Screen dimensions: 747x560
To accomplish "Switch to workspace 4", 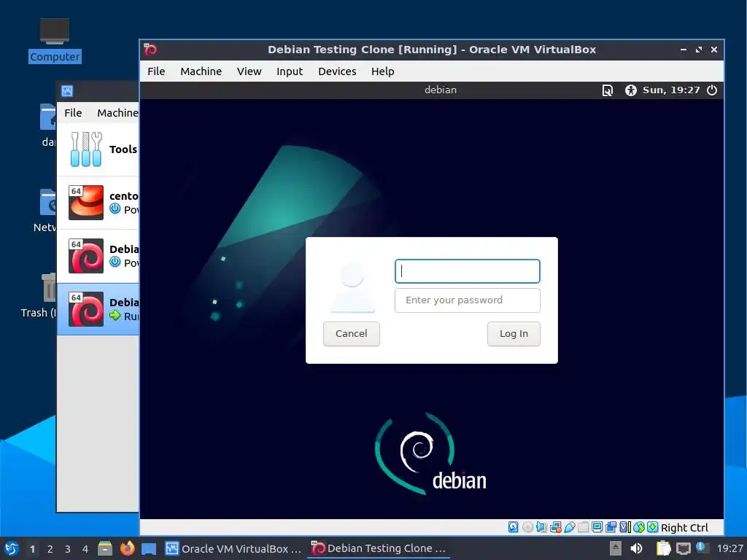I will pyautogui.click(x=85, y=549).
